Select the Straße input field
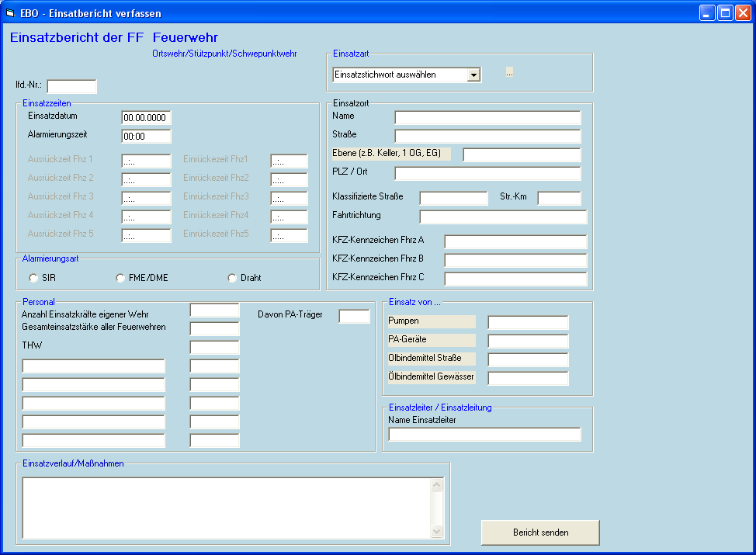This screenshot has height=555, width=756. pos(487,136)
